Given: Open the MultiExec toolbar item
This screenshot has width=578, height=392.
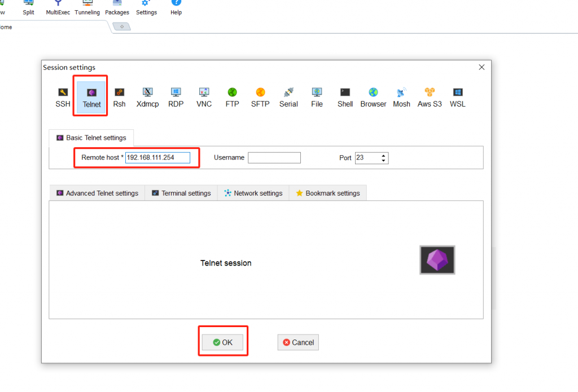Looking at the screenshot, I should click(58, 7).
